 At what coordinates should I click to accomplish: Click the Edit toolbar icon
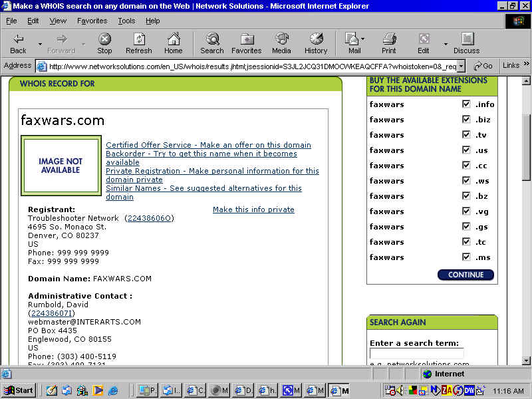click(424, 43)
